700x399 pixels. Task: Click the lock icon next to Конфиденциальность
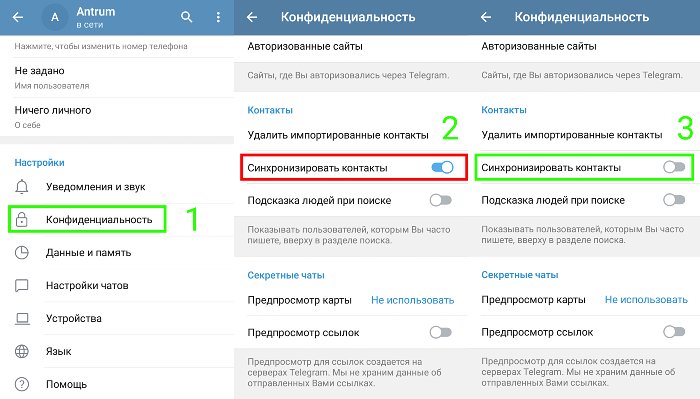tap(21, 219)
